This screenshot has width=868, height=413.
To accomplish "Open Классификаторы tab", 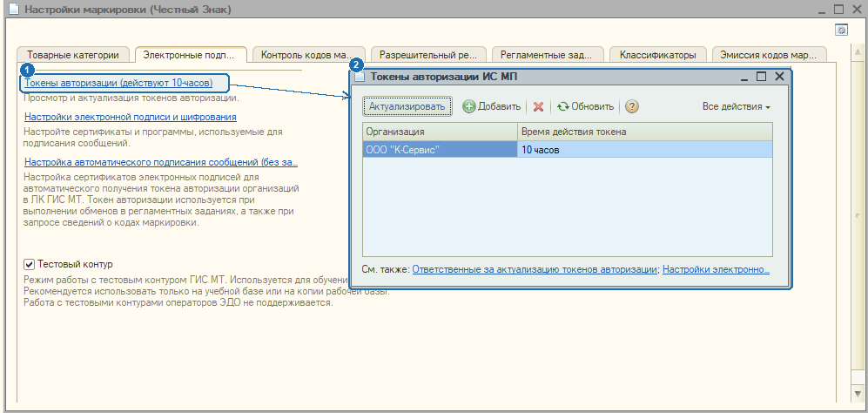I will pyautogui.click(x=657, y=55).
